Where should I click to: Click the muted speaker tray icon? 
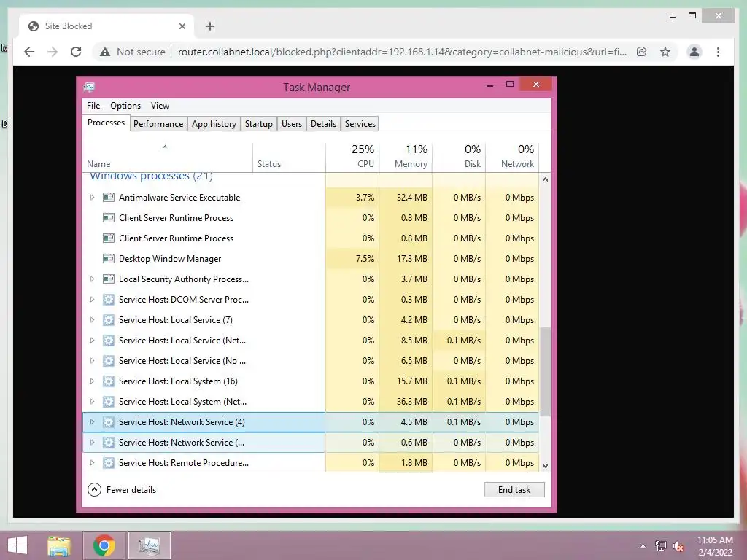[678, 546]
